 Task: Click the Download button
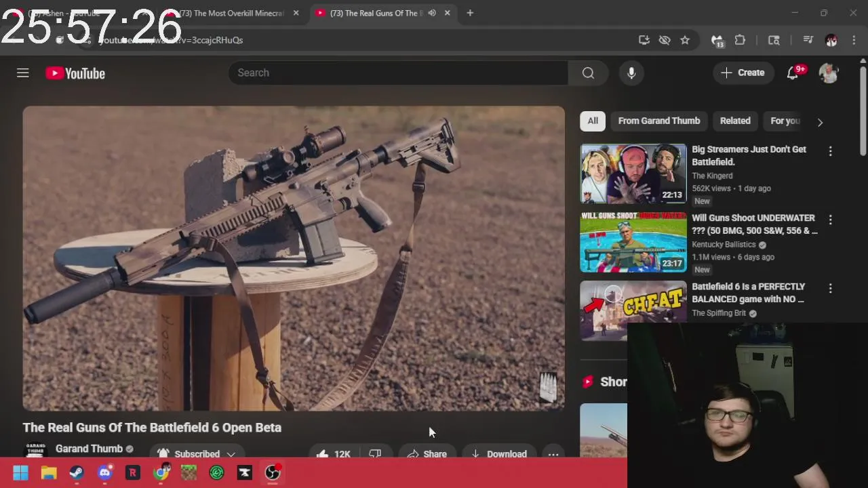(498, 453)
